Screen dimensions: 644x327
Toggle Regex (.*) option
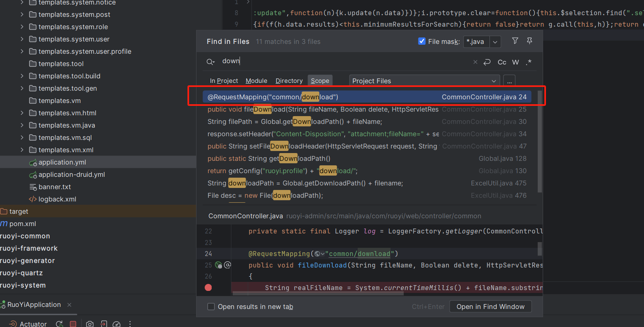pos(529,62)
